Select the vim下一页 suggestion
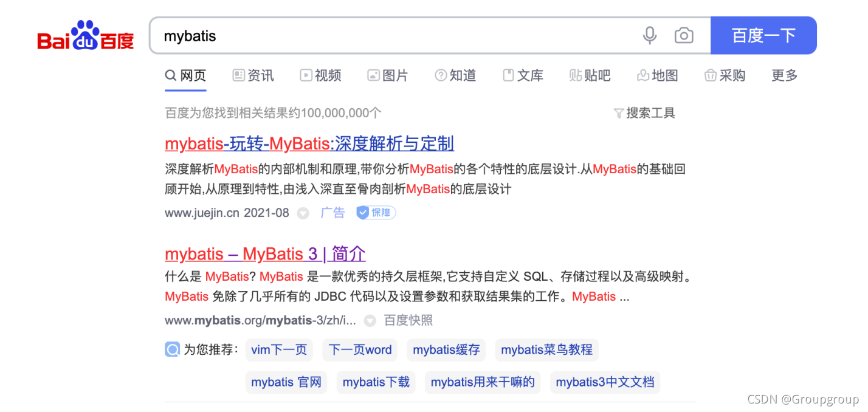 click(279, 350)
